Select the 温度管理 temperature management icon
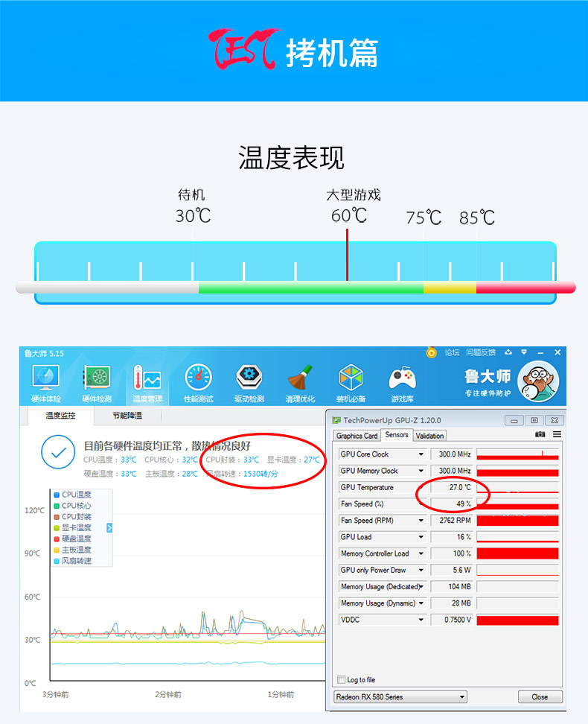 pyautogui.click(x=147, y=384)
